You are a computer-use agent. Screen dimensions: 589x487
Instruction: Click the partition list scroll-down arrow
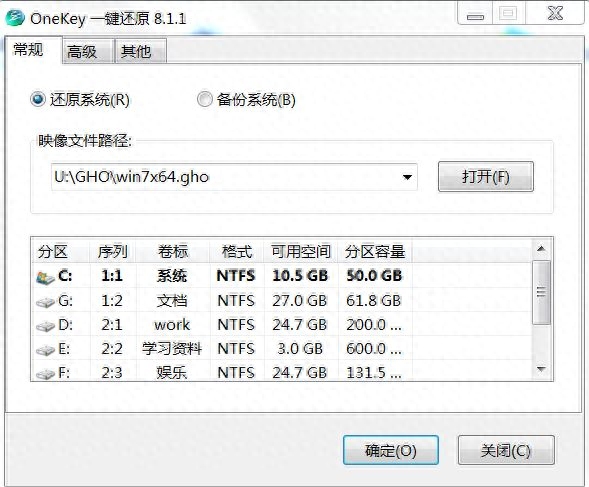(x=541, y=369)
